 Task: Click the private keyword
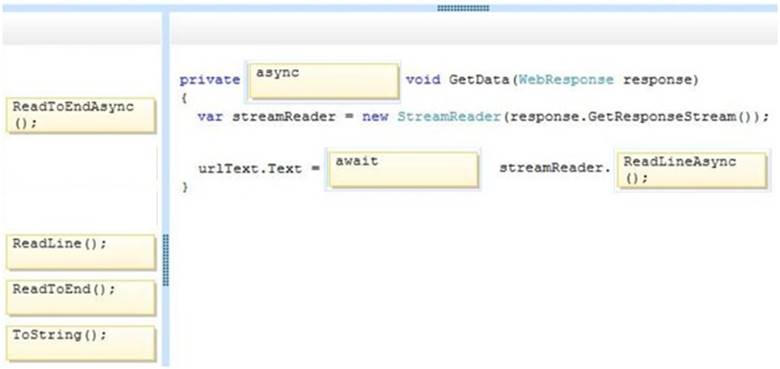tap(209, 81)
